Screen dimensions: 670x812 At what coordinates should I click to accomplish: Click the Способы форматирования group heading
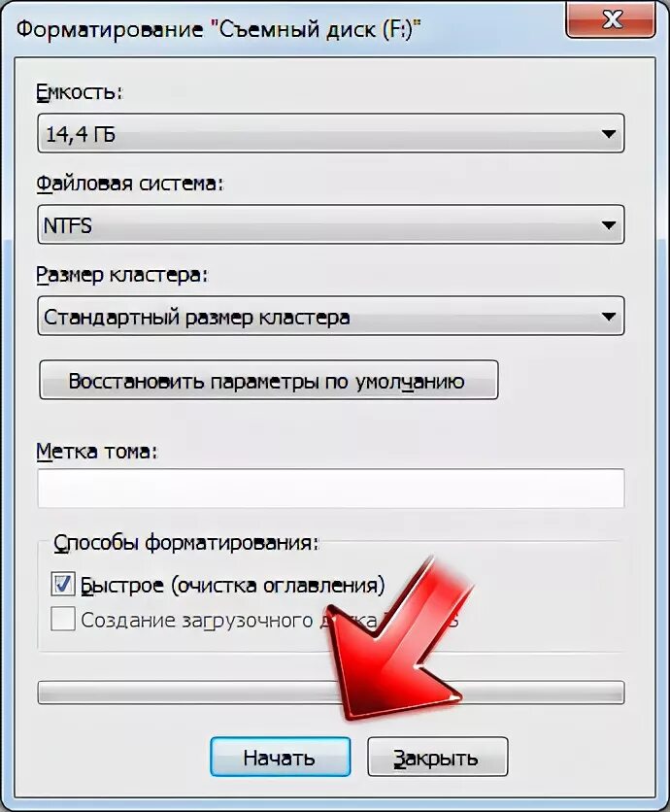pyautogui.click(x=186, y=543)
